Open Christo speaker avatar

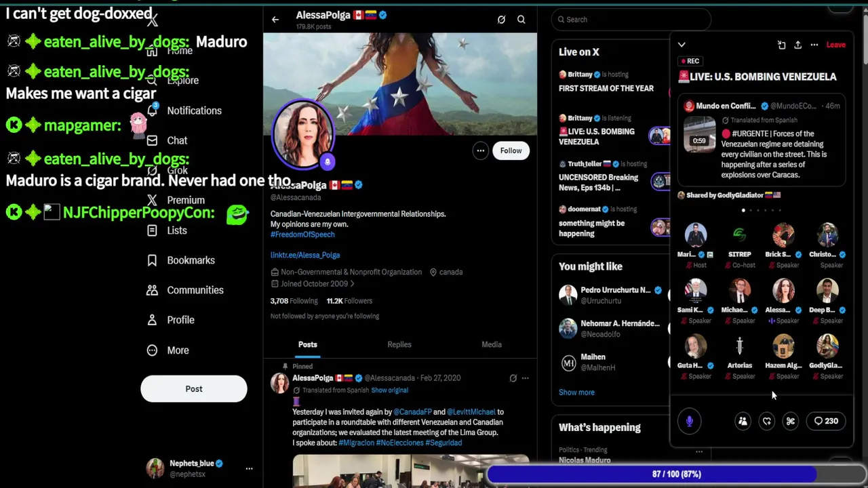[x=827, y=235]
